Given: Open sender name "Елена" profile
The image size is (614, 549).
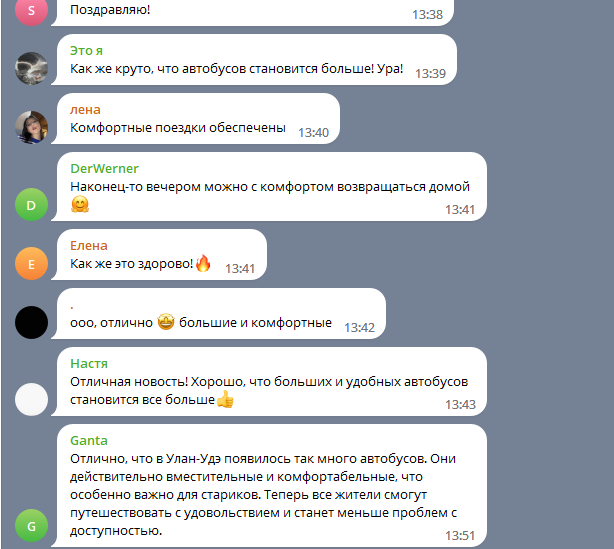Looking at the screenshot, I should pos(88,246).
